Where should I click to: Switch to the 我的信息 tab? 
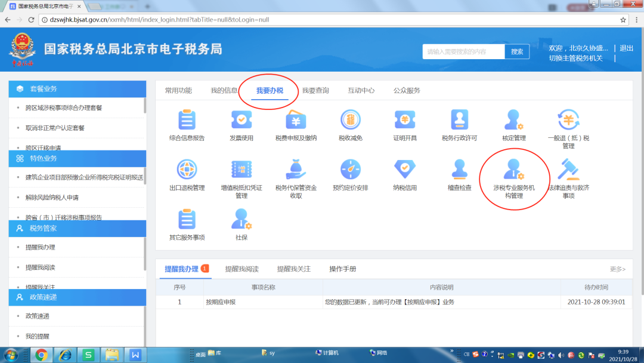pos(224,90)
